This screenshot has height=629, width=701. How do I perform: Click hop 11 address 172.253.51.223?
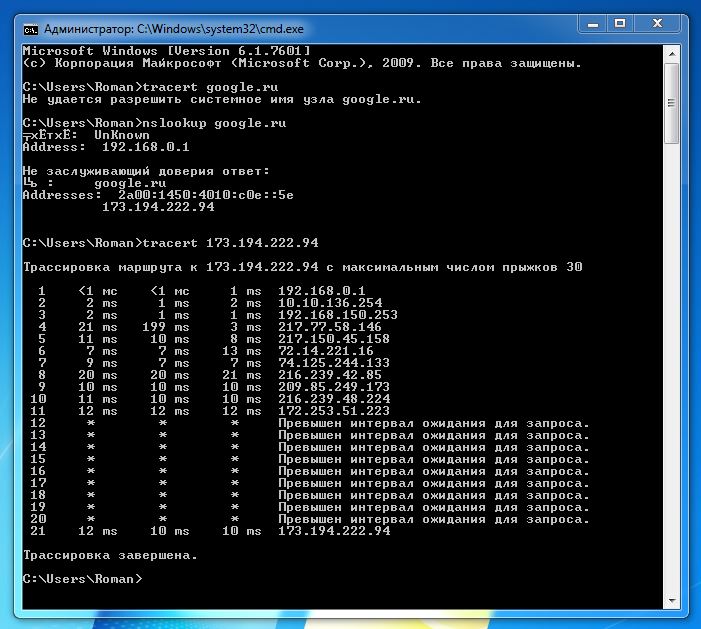[334, 411]
